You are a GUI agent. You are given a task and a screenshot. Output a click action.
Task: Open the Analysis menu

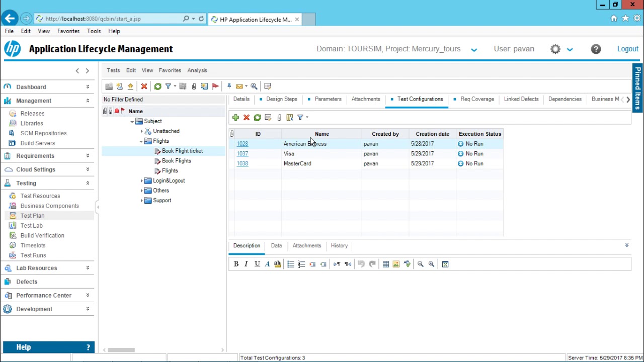point(197,70)
